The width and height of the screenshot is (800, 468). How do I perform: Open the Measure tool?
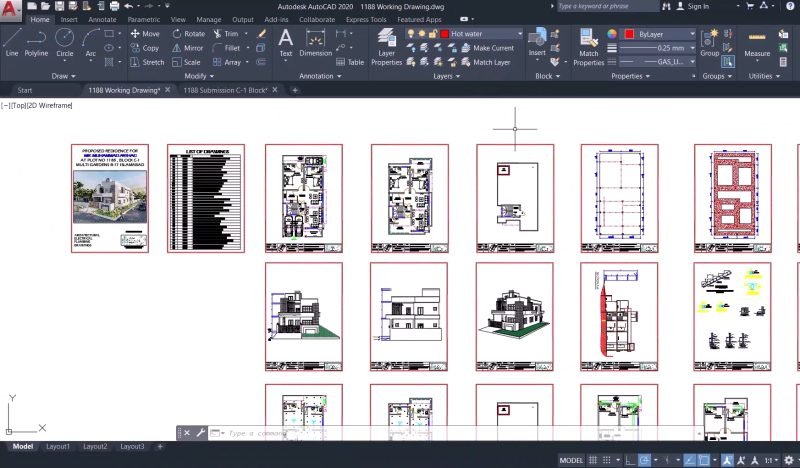[x=757, y=43]
